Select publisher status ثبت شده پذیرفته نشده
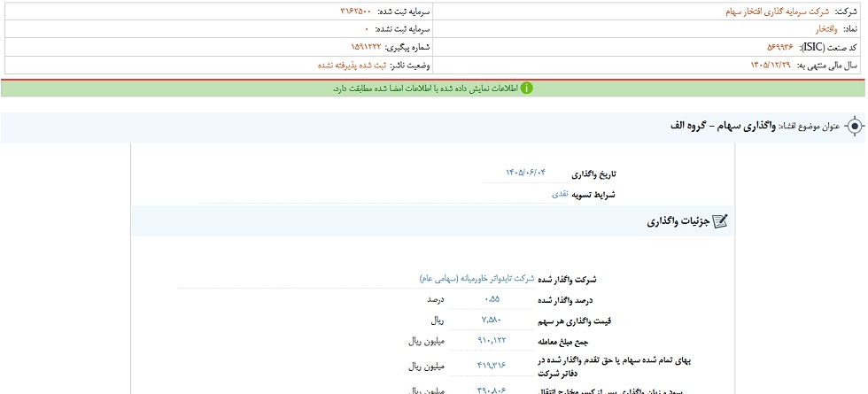This screenshot has height=394, width=868. tap(353, 66)
